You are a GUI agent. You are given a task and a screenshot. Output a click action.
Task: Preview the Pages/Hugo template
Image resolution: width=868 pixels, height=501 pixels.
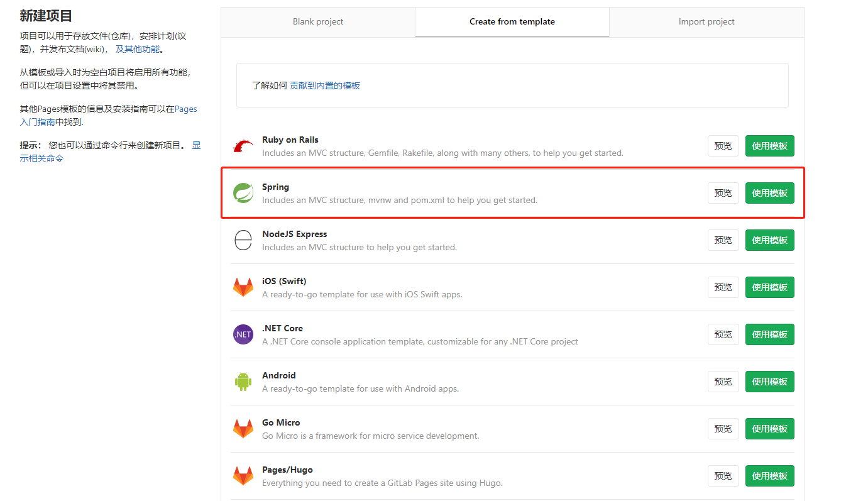tap(723, 476)
